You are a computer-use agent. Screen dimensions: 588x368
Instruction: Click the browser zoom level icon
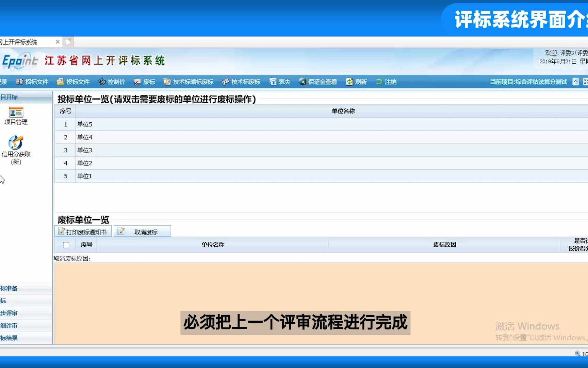tap(577, 354)
